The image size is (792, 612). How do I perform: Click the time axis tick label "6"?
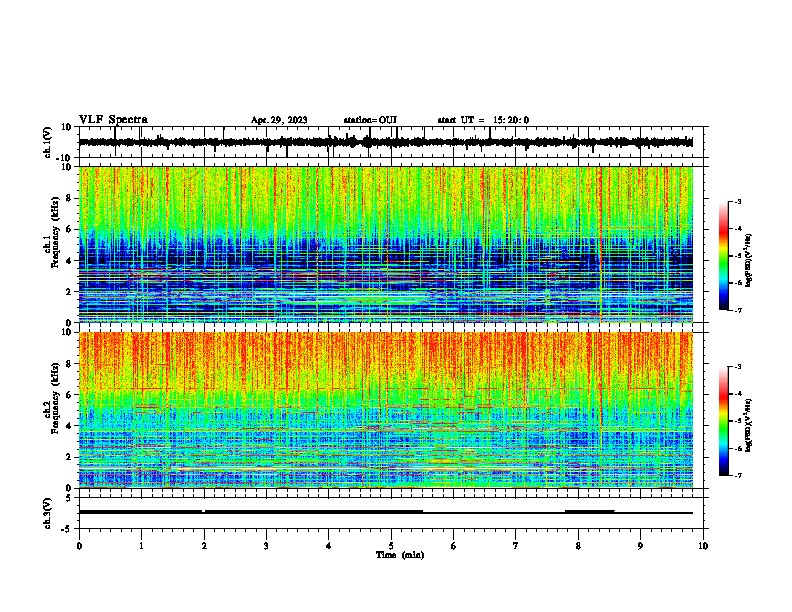click(x=454, y=546)
